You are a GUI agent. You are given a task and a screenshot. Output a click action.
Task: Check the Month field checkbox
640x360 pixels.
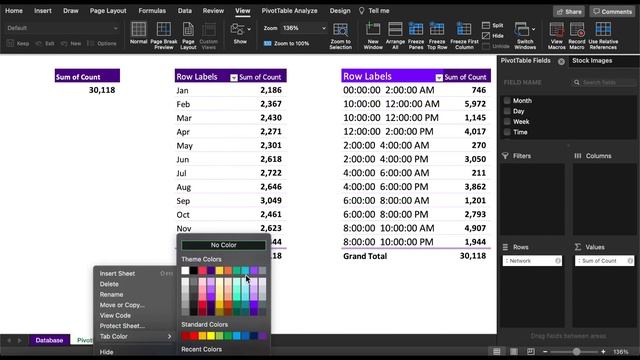[x=507, y=100]
